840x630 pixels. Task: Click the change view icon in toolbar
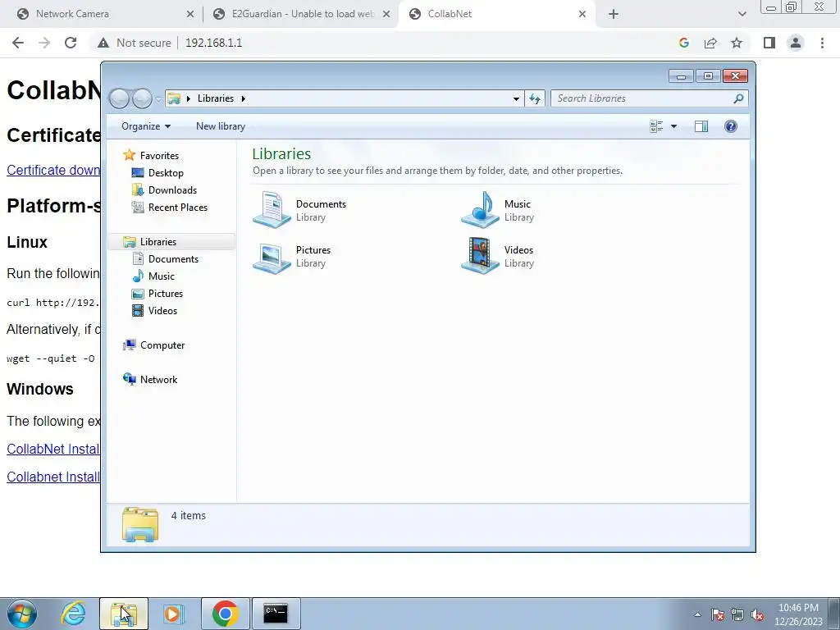point(656,126)
